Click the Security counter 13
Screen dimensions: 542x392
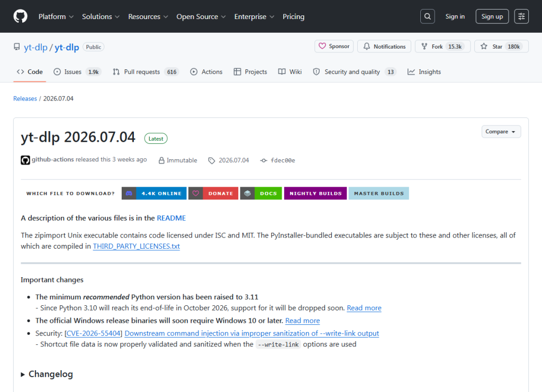coord(391,72)
